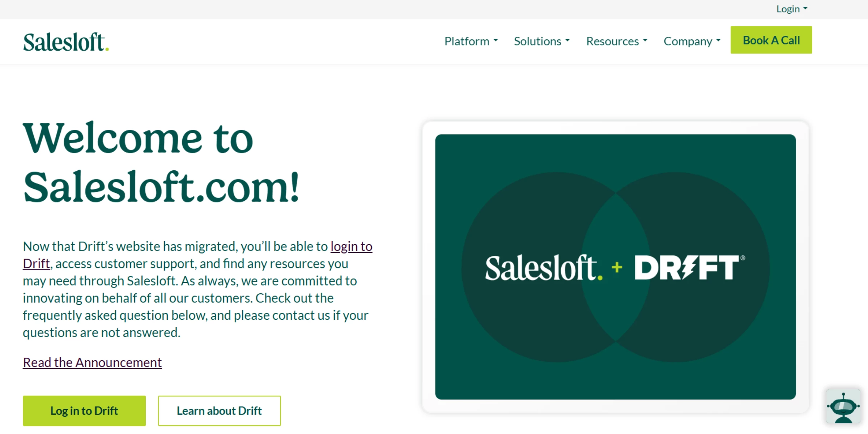Screen dimensions: 868x434
Task: Open the Company menu
Action: (692, 41)
